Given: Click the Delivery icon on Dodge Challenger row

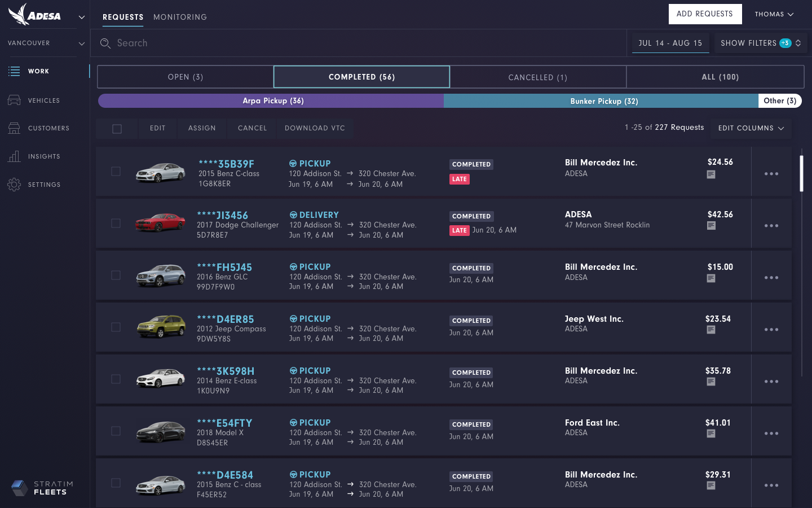Looking at the screenshot, I should [293, 215].
